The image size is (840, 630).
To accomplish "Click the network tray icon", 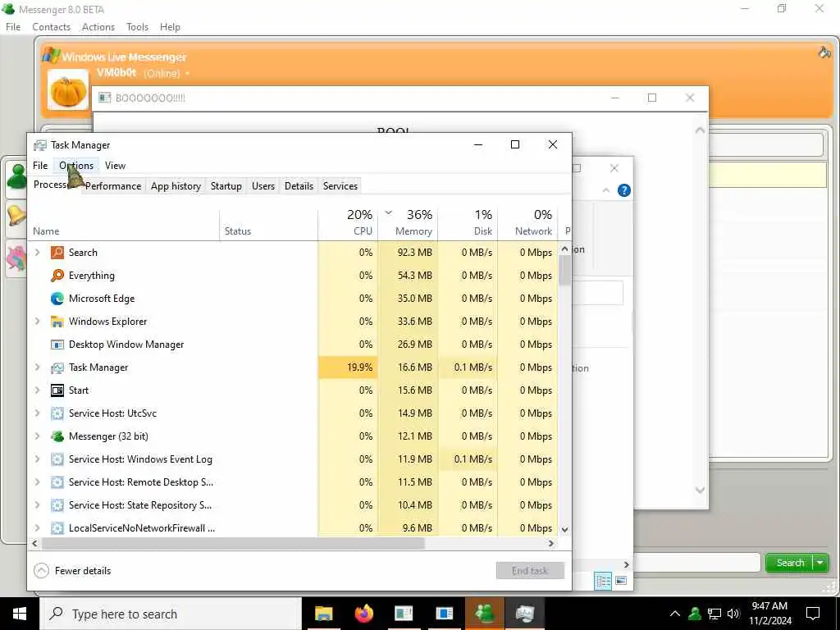I will (x=714, y=614).
